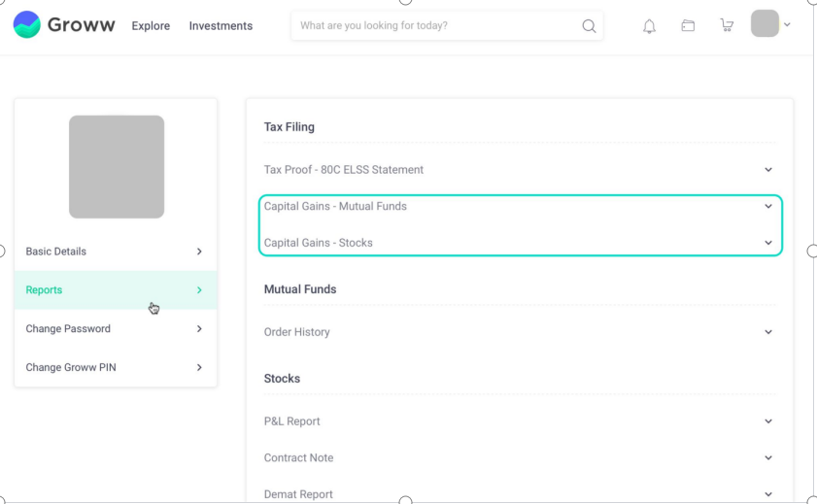Expand the P&L Report row
The width and height of the screenshot is (817, 504).
(520, 421)
